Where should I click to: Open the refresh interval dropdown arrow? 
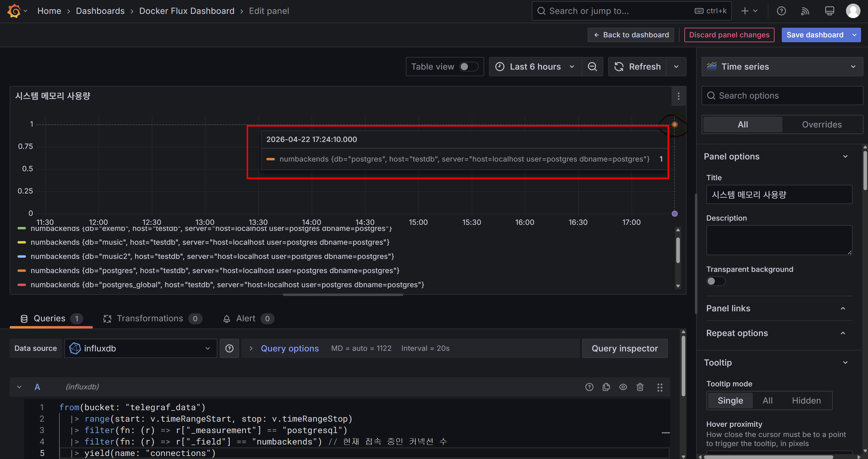point(676,67)
